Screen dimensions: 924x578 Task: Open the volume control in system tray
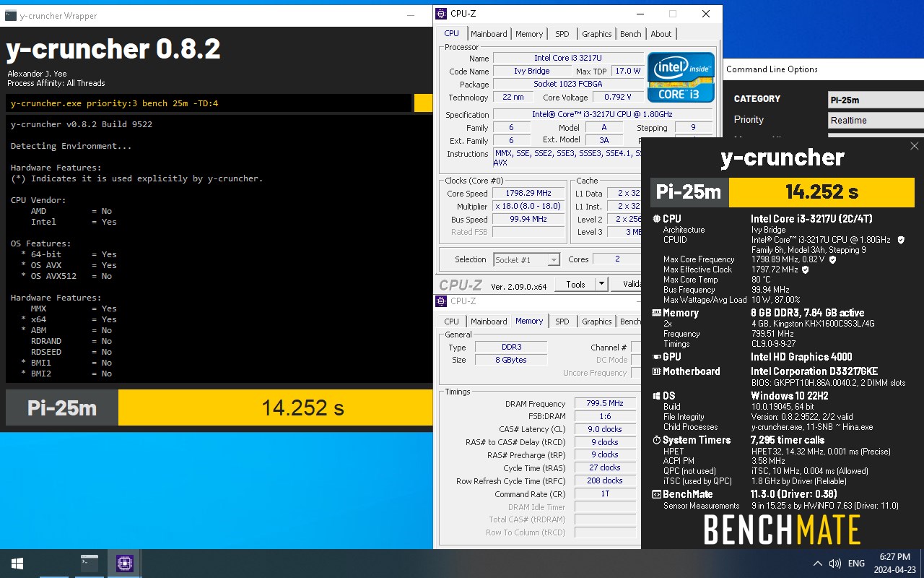tap(835, 564)
